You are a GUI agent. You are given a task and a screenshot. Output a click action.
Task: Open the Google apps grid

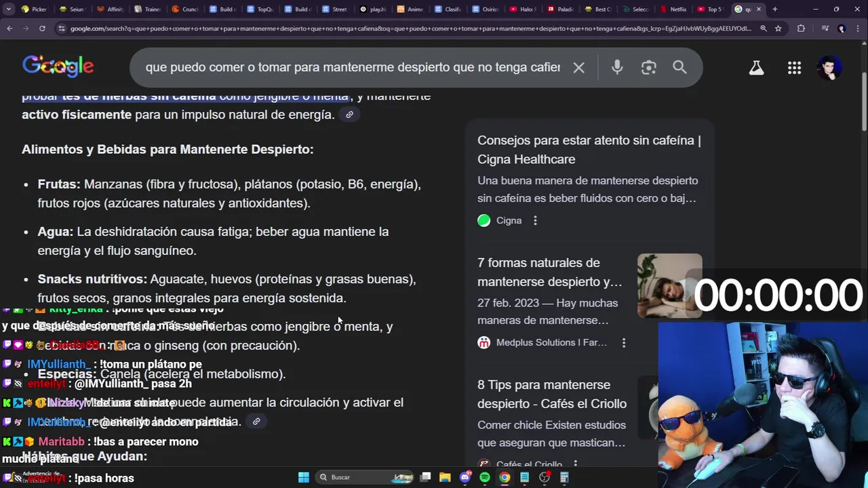point(794,68)
